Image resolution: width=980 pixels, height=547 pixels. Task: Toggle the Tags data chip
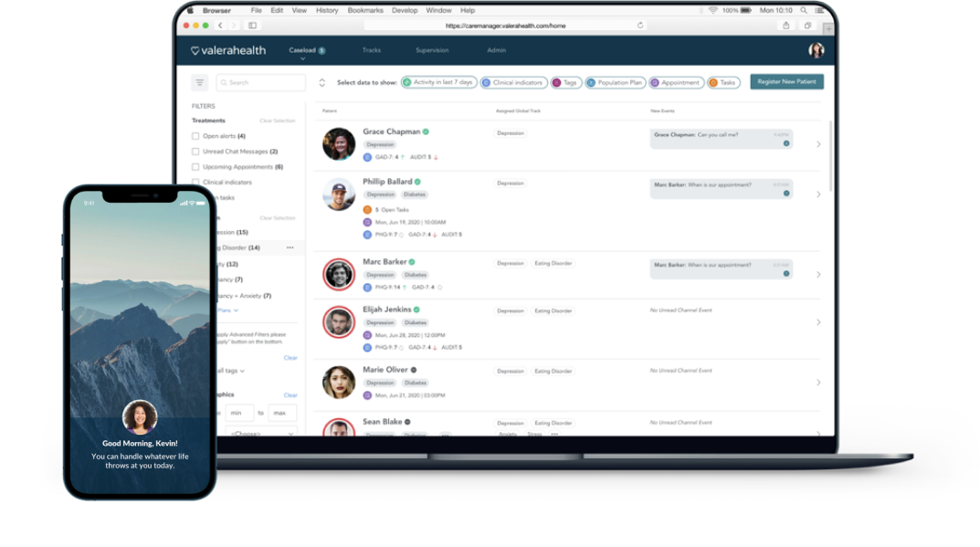point(565,82)
